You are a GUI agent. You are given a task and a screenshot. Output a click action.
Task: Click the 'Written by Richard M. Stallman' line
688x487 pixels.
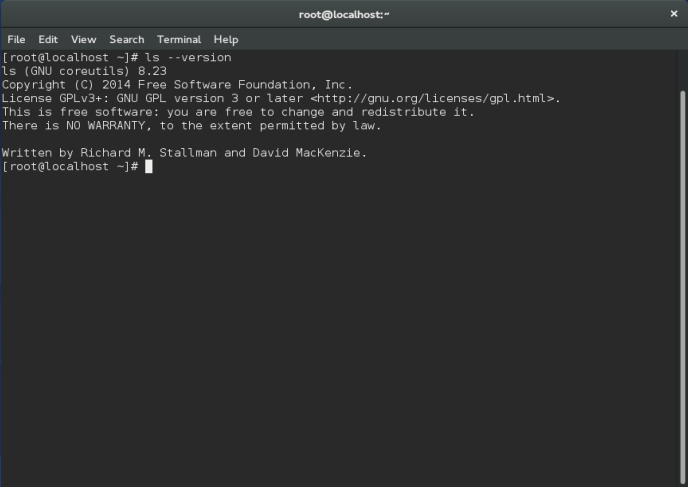coord(110,153)
